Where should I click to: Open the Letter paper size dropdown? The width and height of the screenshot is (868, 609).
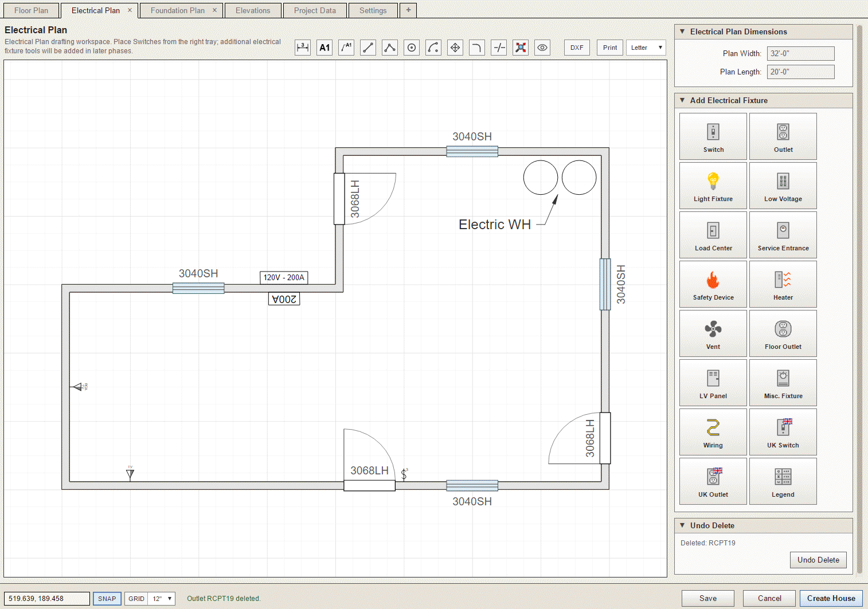[646, 48]
